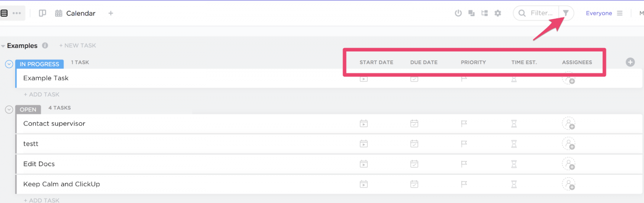Open the Calendar view tab
Image resolution: width=644 pixels, height=203 pixels.
pyautogui.click(x=75, y=13)
